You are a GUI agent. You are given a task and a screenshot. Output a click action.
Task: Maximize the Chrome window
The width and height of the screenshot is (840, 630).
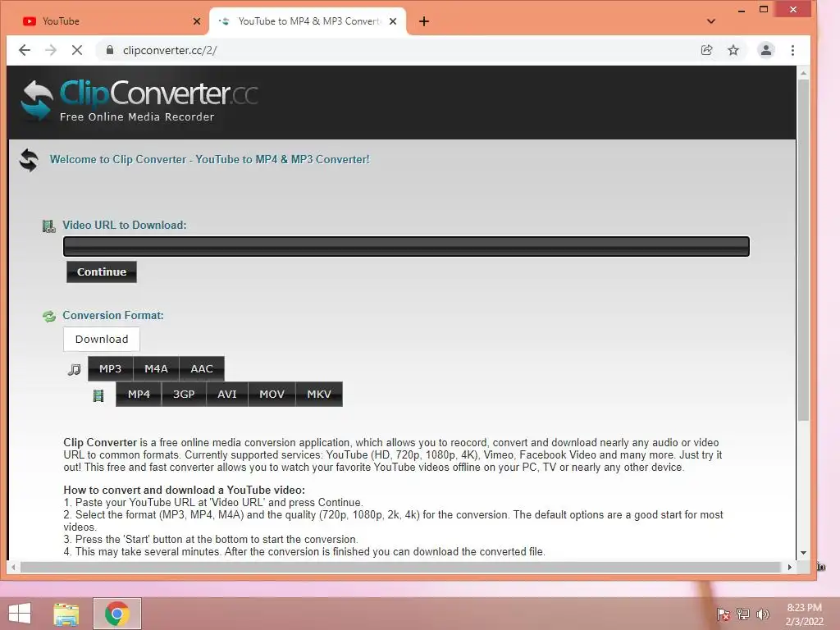point(764,10)
